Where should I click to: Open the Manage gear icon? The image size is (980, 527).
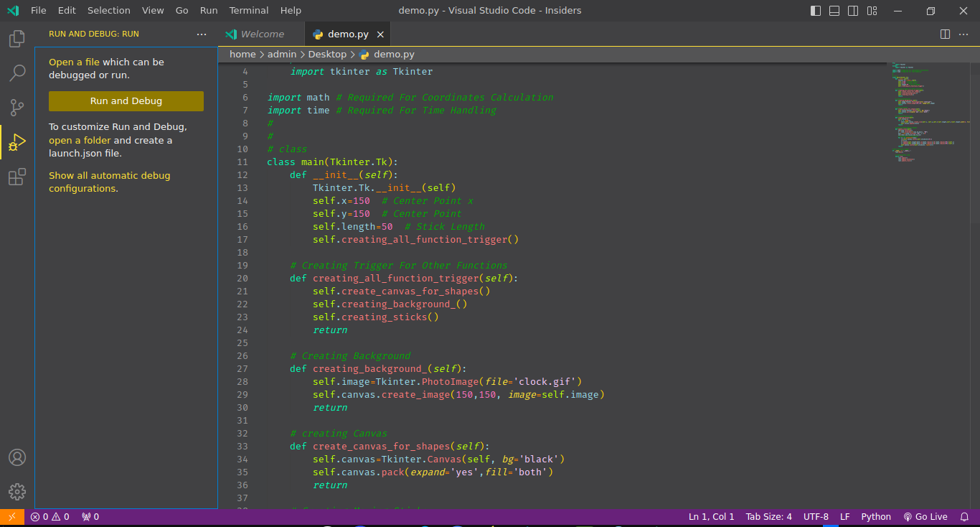pos(17,492)
